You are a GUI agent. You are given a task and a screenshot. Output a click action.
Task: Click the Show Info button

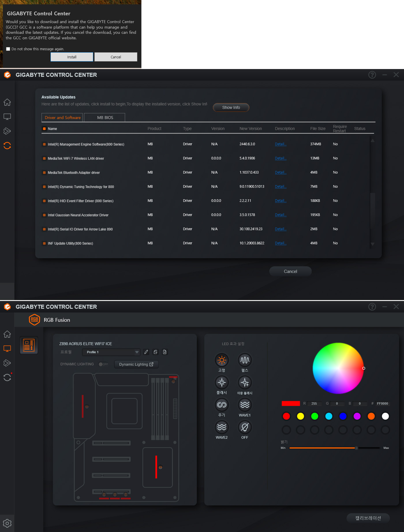[231, 107]
